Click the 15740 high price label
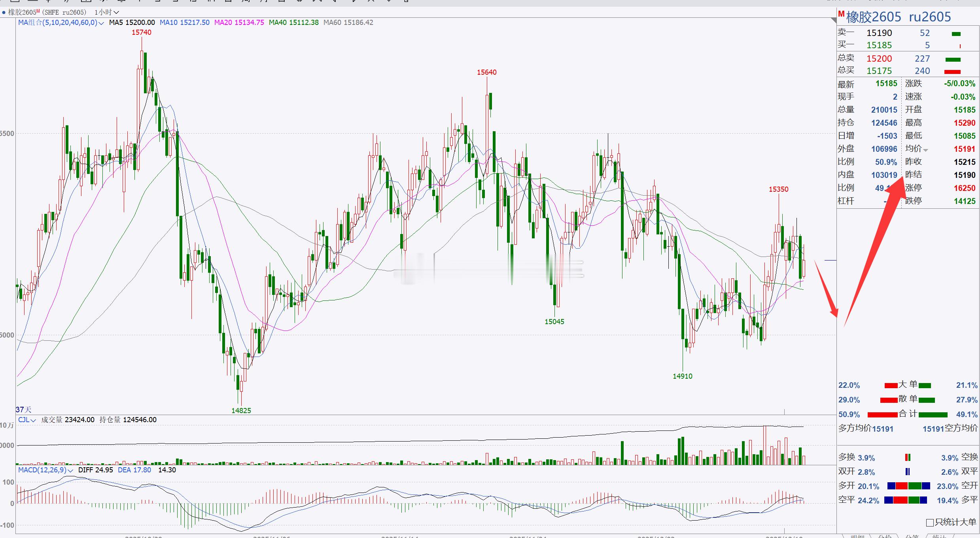The image size is (980, 538). 142,32
